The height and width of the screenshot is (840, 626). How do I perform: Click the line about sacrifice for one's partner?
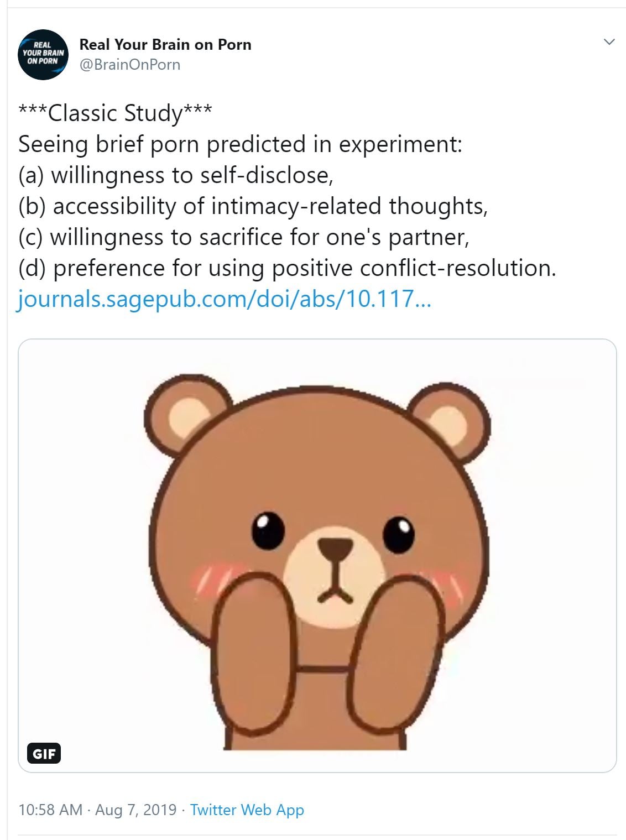coord(244,237)
